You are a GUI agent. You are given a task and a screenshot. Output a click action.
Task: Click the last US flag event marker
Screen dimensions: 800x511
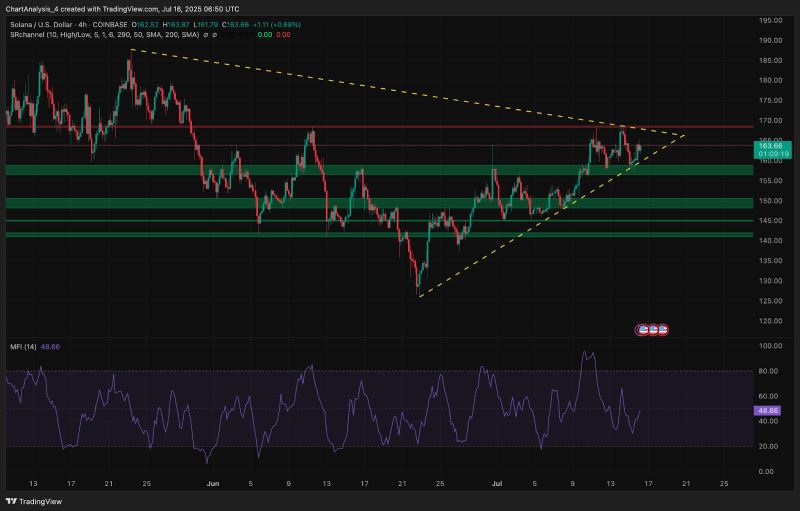click(x=662, y=329)
